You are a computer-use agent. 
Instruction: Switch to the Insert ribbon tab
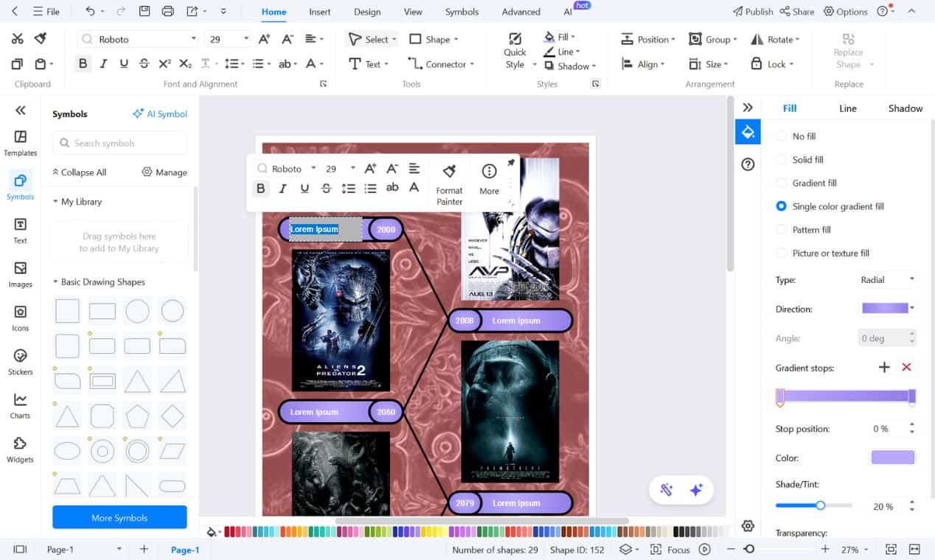[x=320, y=12]
